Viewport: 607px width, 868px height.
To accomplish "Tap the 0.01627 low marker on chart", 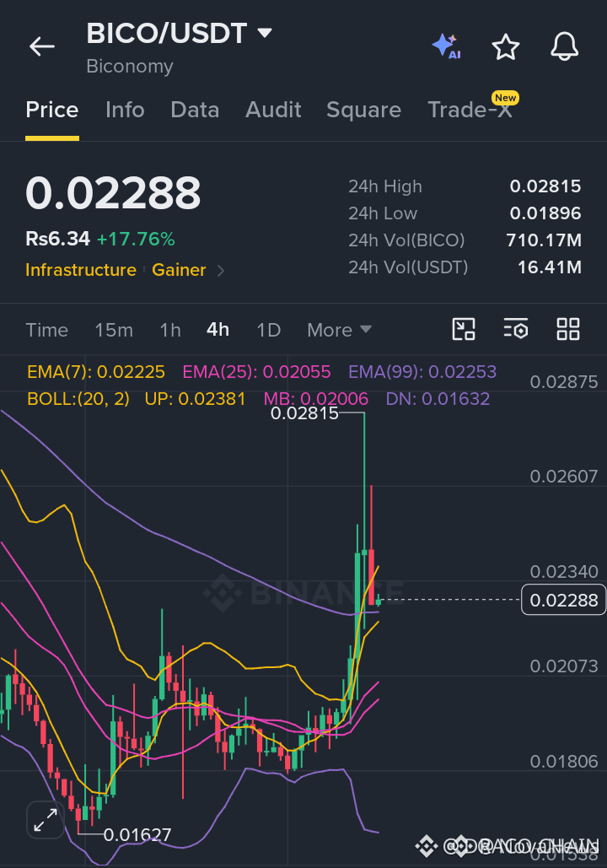I will pyautogui.click(x=137, y=834).
